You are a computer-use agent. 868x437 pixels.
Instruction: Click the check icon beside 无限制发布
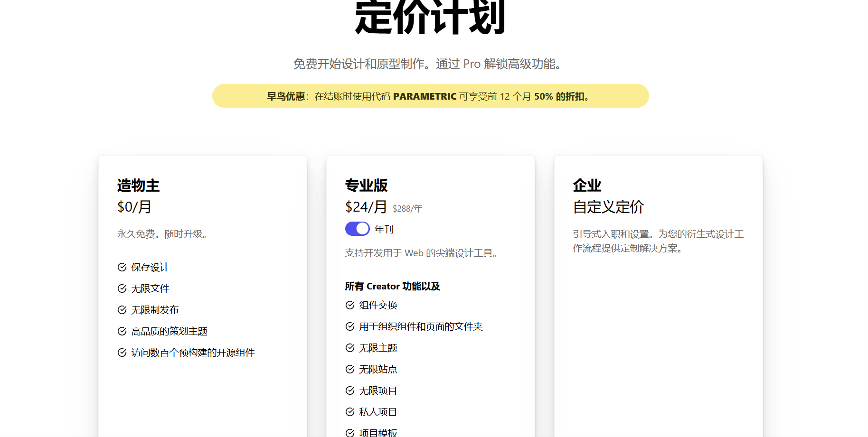tap(122, 310)
